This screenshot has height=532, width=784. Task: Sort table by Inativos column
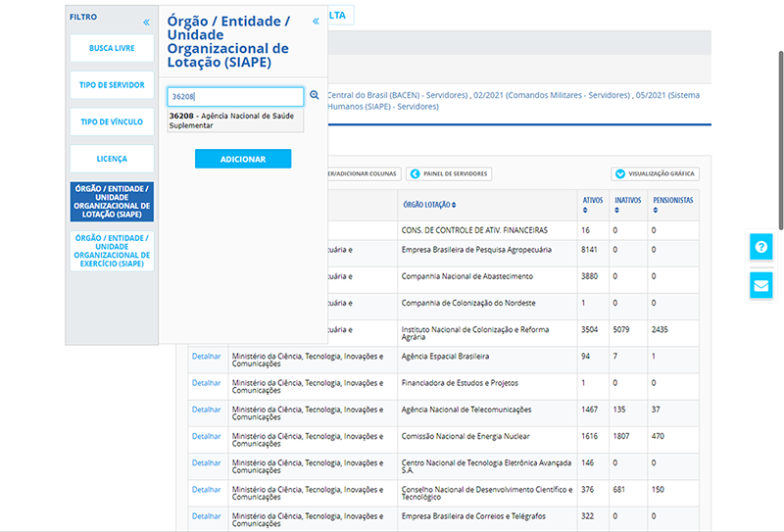tap(627, 205)
